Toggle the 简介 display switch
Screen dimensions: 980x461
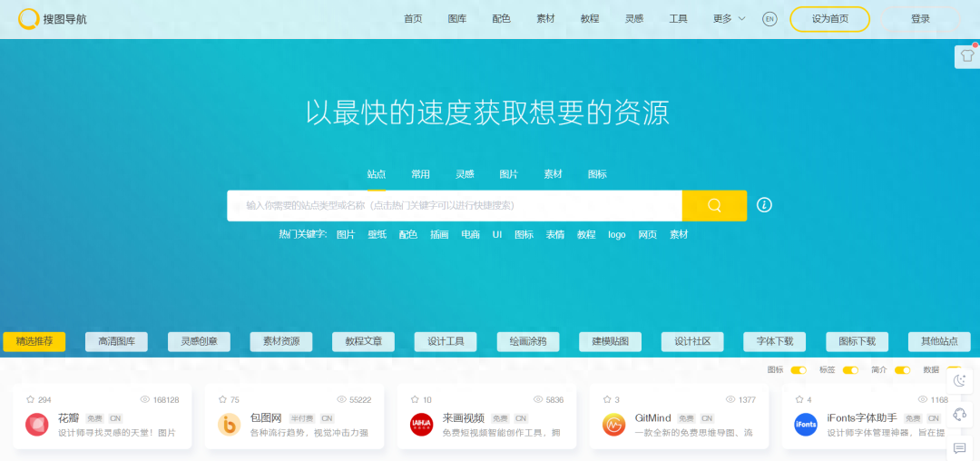pos(902,370)
